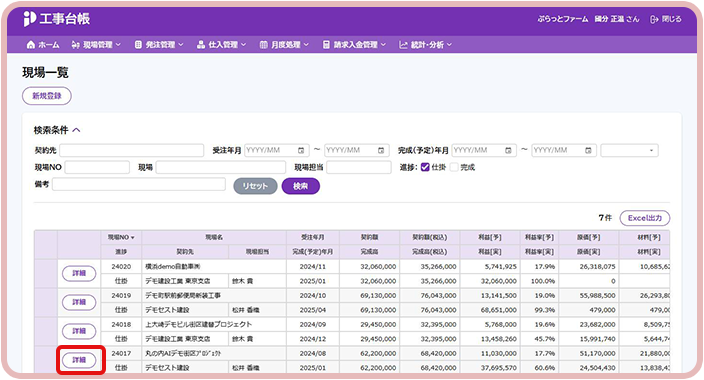The image size is (704, 380).
Task: Click the 検索 button
Action: point(300,186)
